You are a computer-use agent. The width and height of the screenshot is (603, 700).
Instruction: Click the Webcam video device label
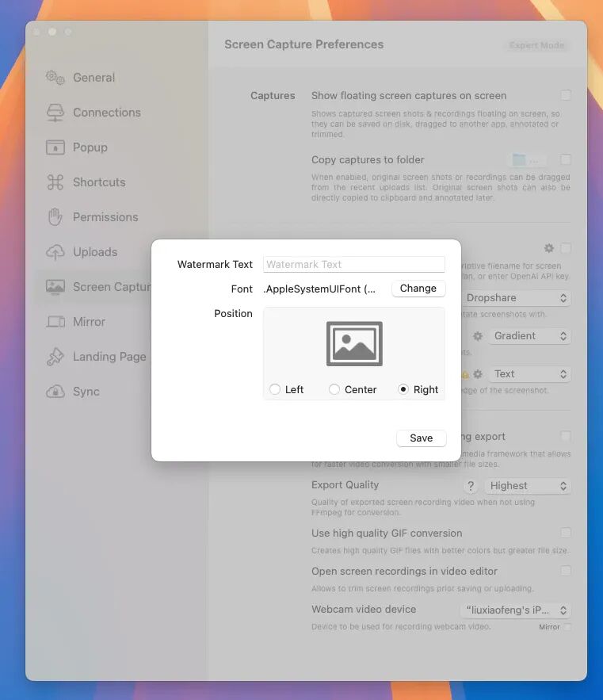[x=364, y=610]
